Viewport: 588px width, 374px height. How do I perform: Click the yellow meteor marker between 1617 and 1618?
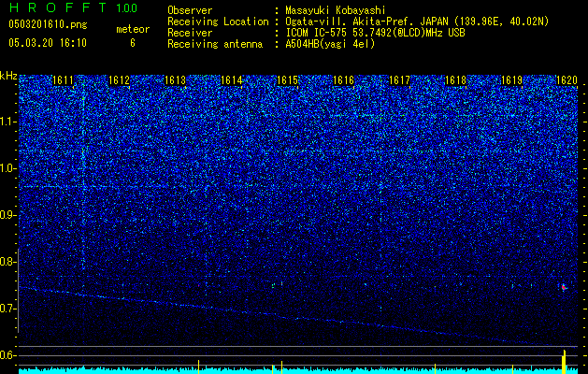[x=435, y=368]
